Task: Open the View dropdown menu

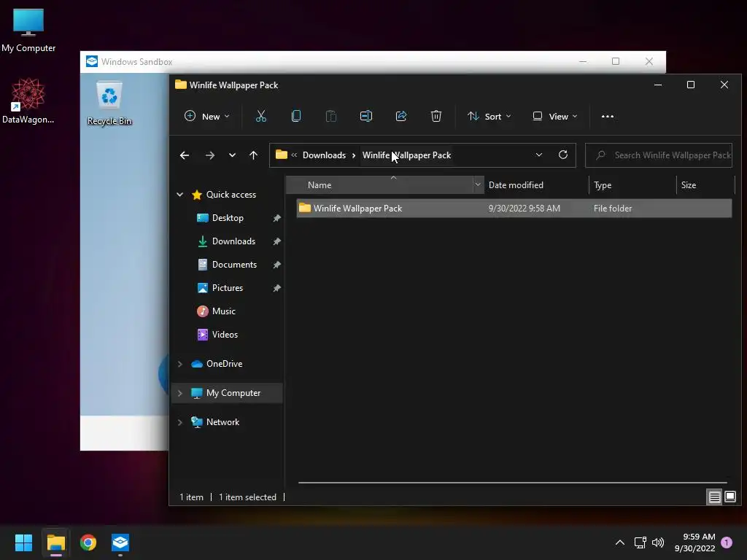Action: [555, 116]
